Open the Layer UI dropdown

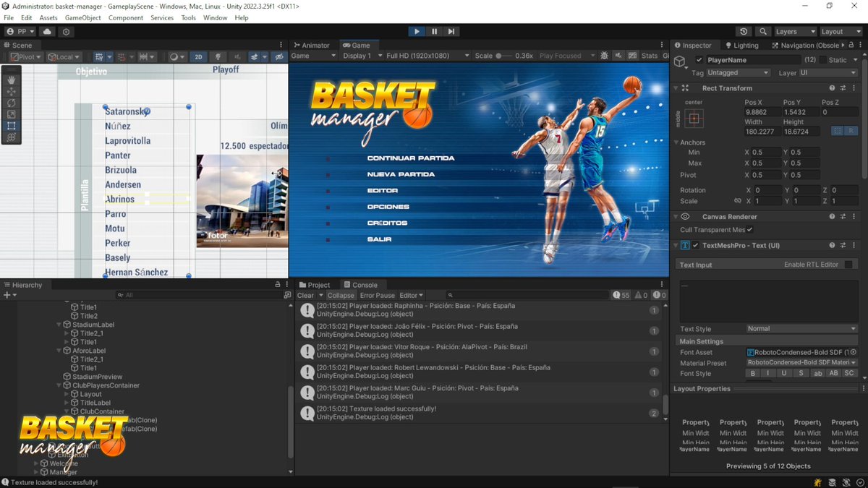(x=827, y=73)
